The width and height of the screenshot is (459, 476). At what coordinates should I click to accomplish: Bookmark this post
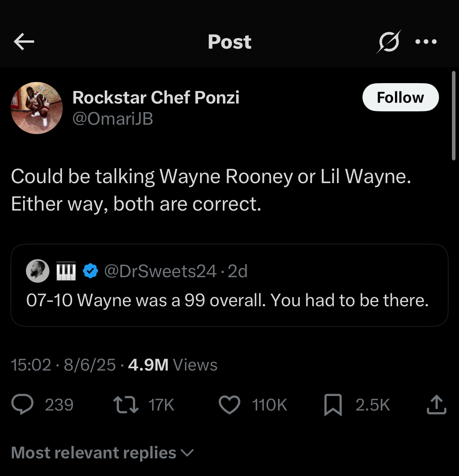pyautogui.click(x=333, y=405)
